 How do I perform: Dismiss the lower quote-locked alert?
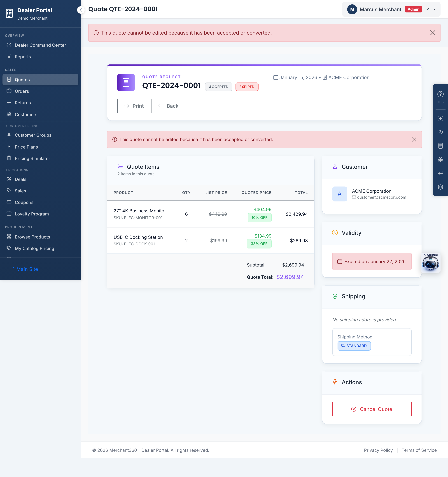tap(414, 140)
